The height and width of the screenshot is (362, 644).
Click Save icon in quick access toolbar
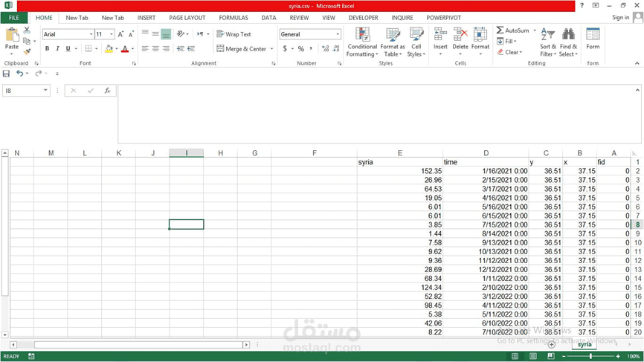pos(6,74)
